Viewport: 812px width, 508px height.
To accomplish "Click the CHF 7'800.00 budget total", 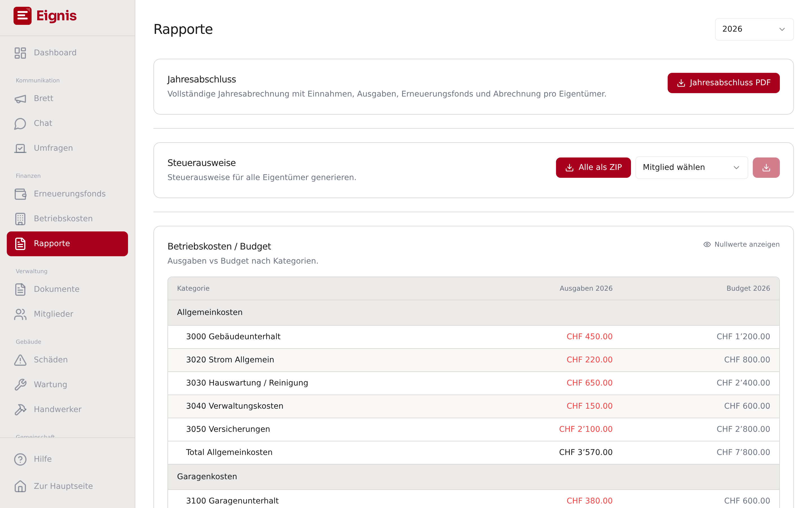I will coord(743,452).
